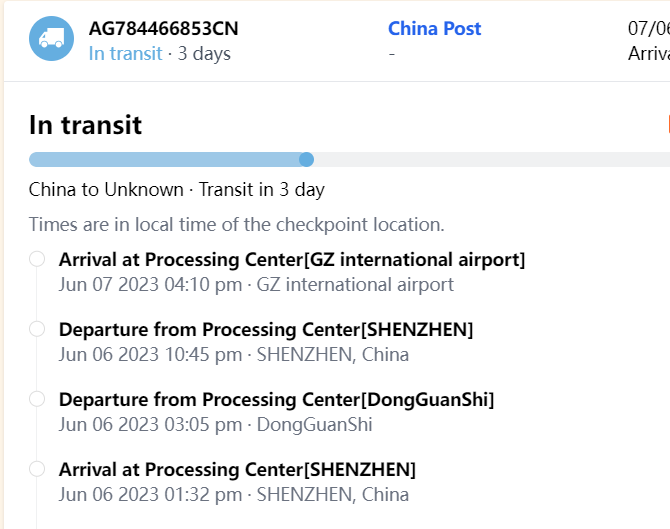Click the China to Unknown route text
This screenshot has height=529, width=670.
pos(106,190)
